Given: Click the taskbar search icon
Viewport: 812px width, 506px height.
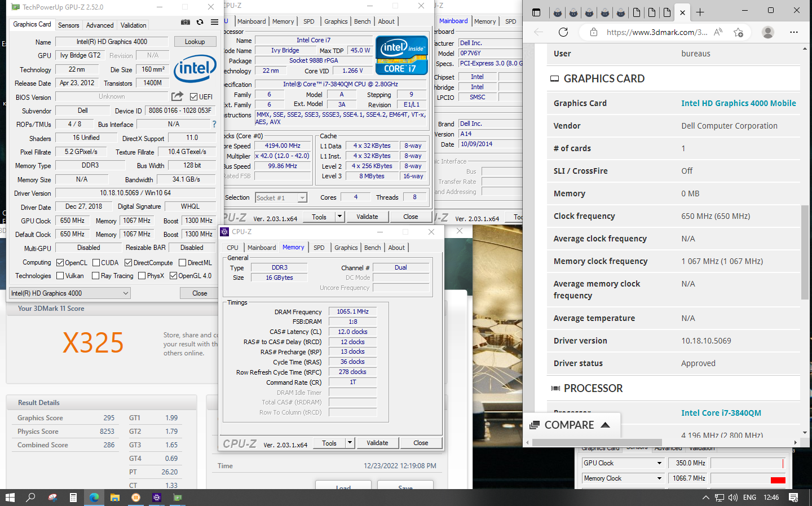Looking at the screenshot, I should point(30,498).
